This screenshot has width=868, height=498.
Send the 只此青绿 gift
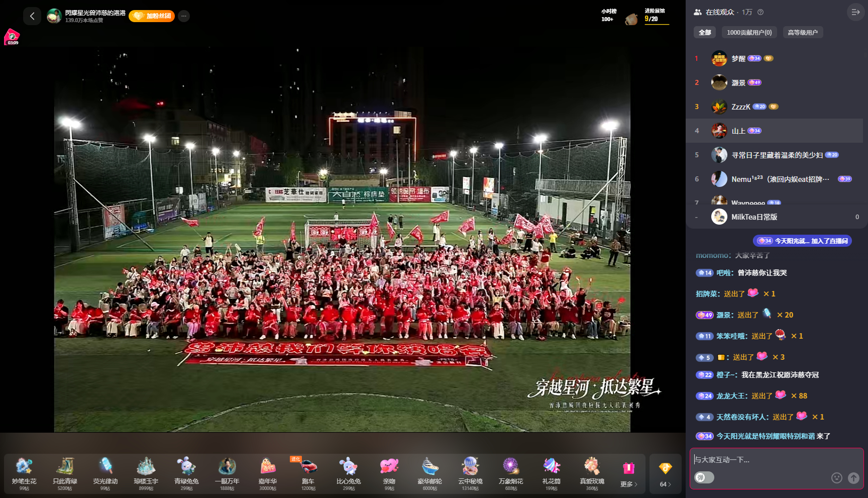point(65,473)
